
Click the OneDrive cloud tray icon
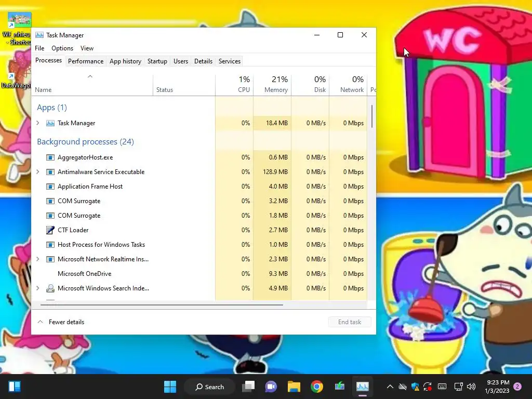tap(403, 387)
